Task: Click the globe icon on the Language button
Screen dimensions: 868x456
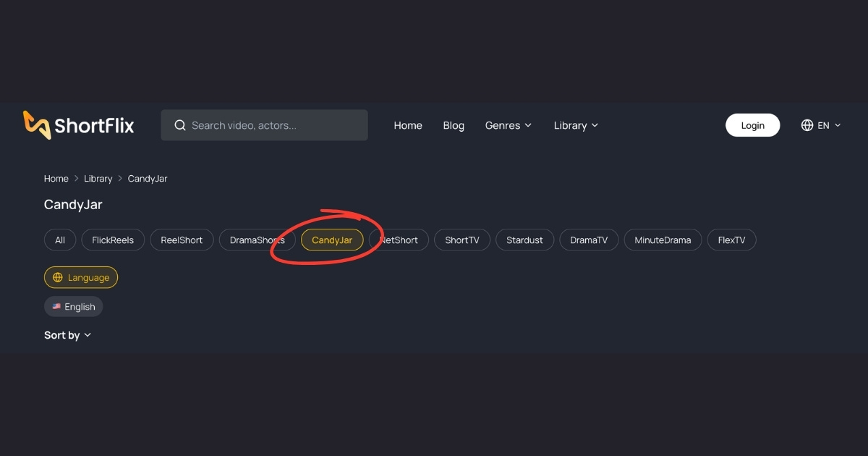Action: pos(56,277)
